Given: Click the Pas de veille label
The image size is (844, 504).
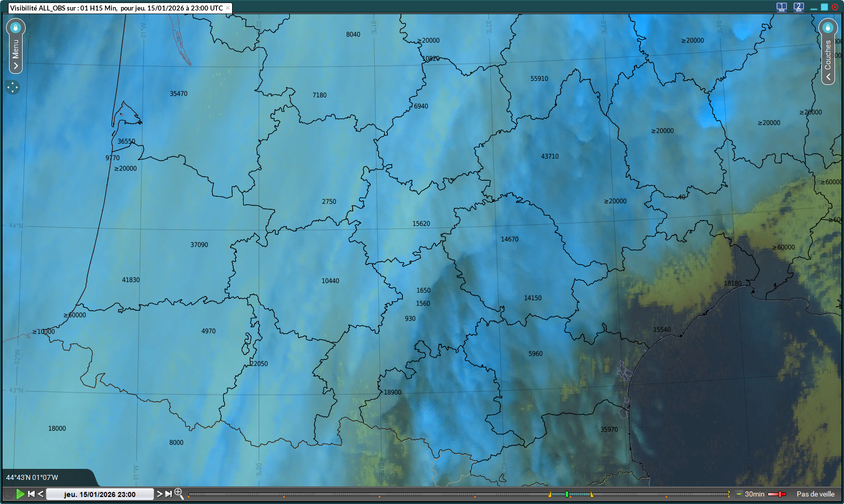Looking at the screenshot, I should [815, 494].
